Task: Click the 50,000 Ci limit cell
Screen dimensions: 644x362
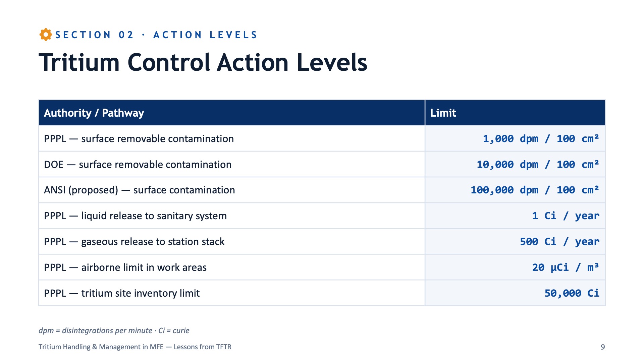Action: [x=515, y=293]
